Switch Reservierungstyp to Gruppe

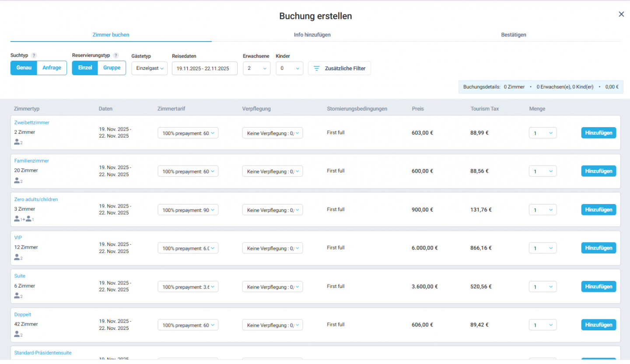coord(112,68)
